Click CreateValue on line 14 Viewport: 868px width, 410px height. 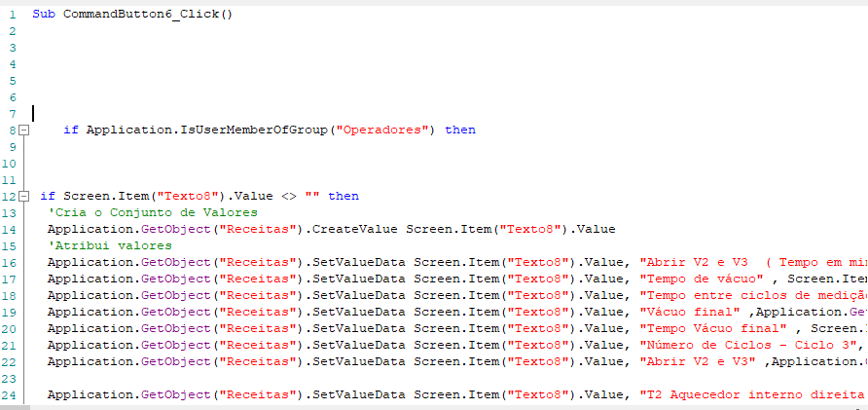[x=355, y=230]
